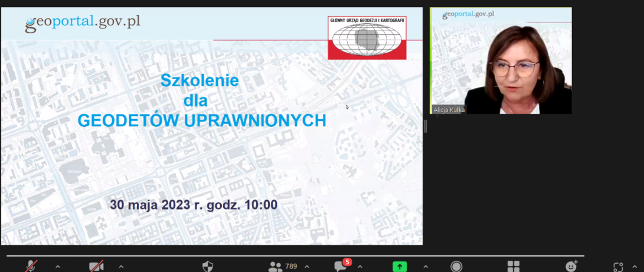644x272 pixels.
Task: Open Apps grid icon
Action: pyautogui.click(x=513, y=267)
